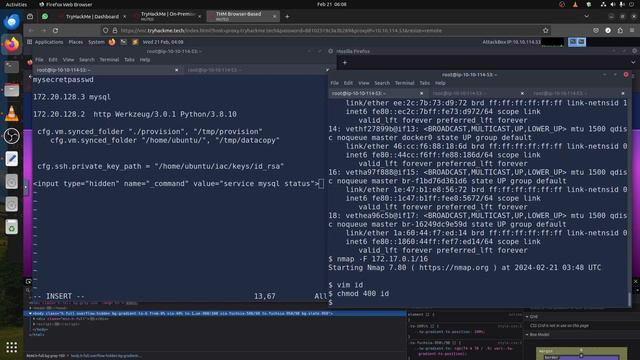The image size is (640, 360).
Task: Open Thunderbird mail from the Ubuntu dock
Action: [11, 21]
